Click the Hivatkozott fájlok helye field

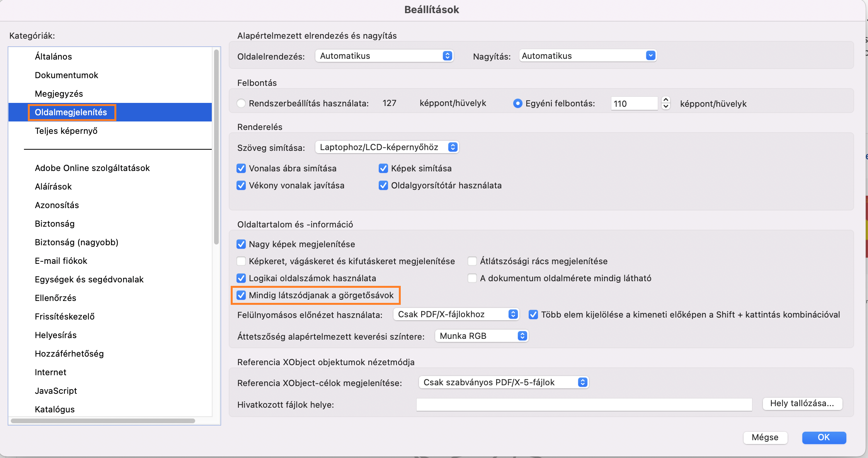(x=584, y=405)
